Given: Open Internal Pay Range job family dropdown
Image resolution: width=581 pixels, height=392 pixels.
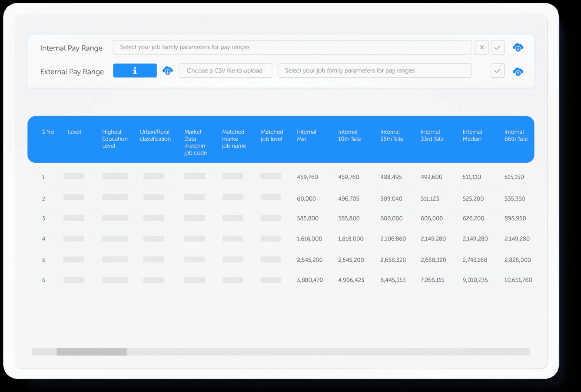Looking at the screenshot, I should point(292,47).
